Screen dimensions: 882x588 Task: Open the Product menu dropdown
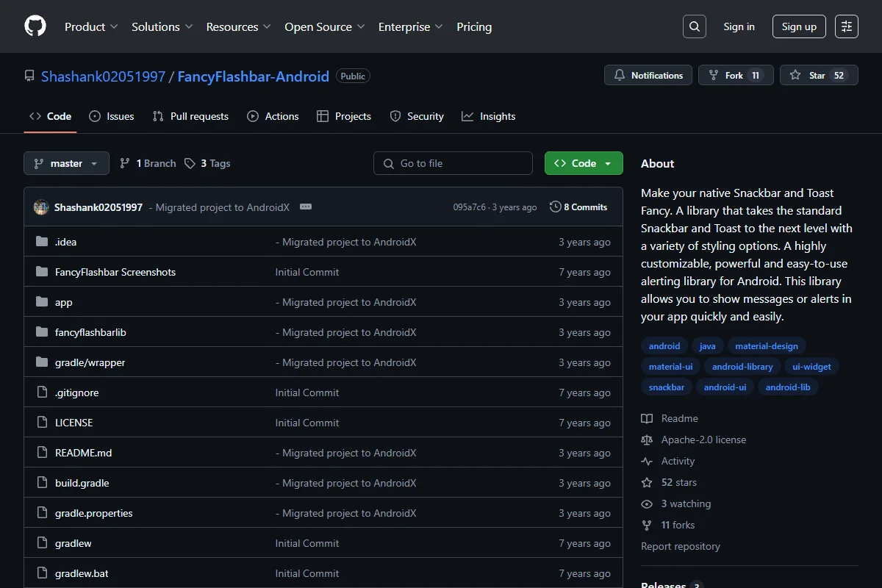91,26
